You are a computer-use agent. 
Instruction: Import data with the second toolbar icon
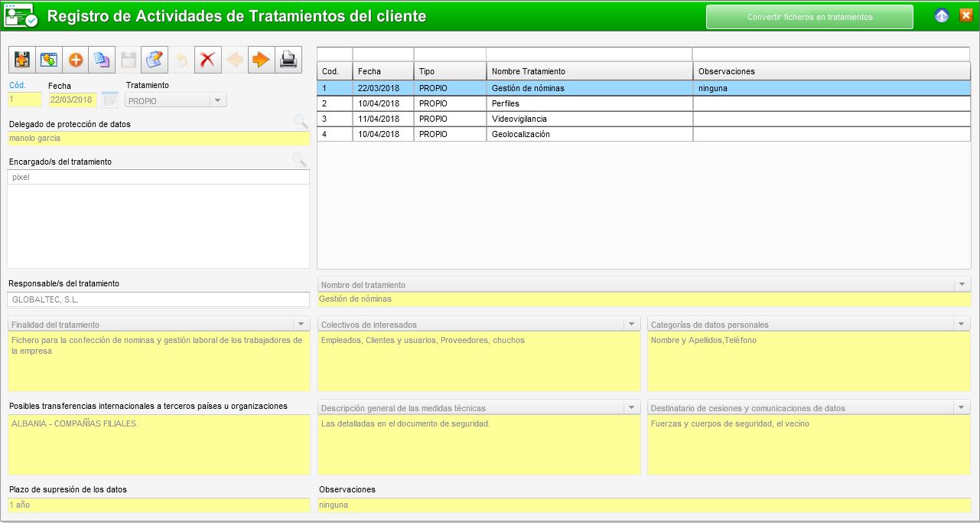click(47, 59)
